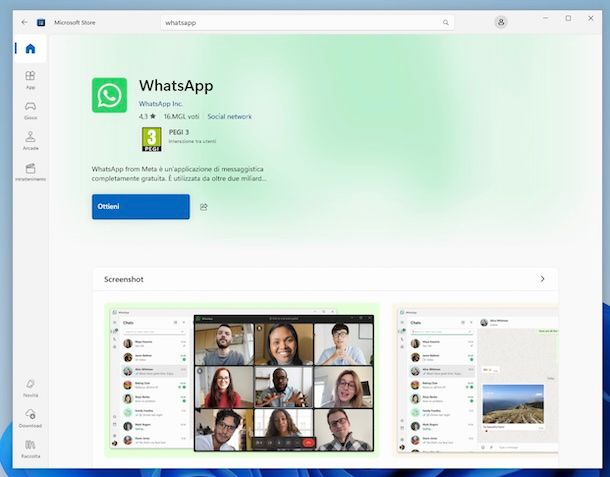610x477 pixels.
Task: Open the Novità notifications item in sidebar
Action: [30, 388]
